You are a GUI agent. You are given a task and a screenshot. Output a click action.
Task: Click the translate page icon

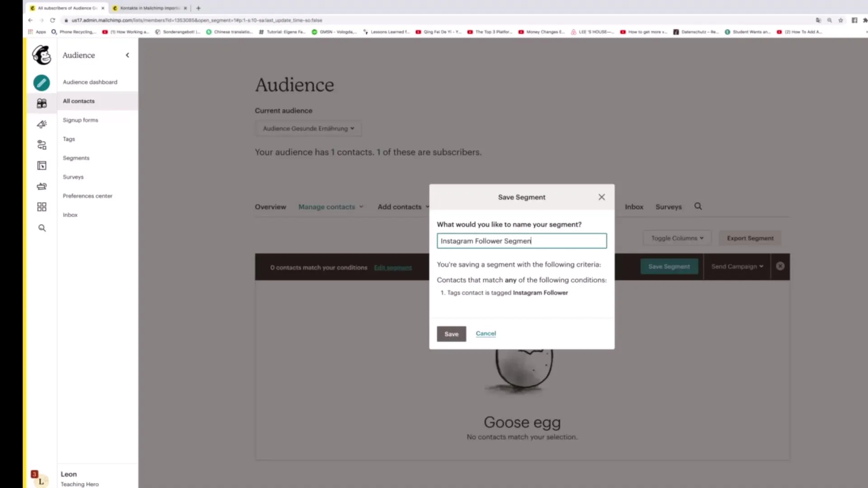[818, 20]
